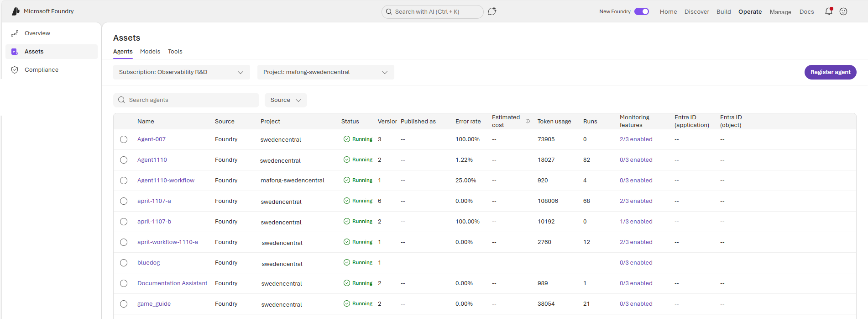Open the Build menu in top navigation
Screen dimensions: 868x319
coord(723,12)
